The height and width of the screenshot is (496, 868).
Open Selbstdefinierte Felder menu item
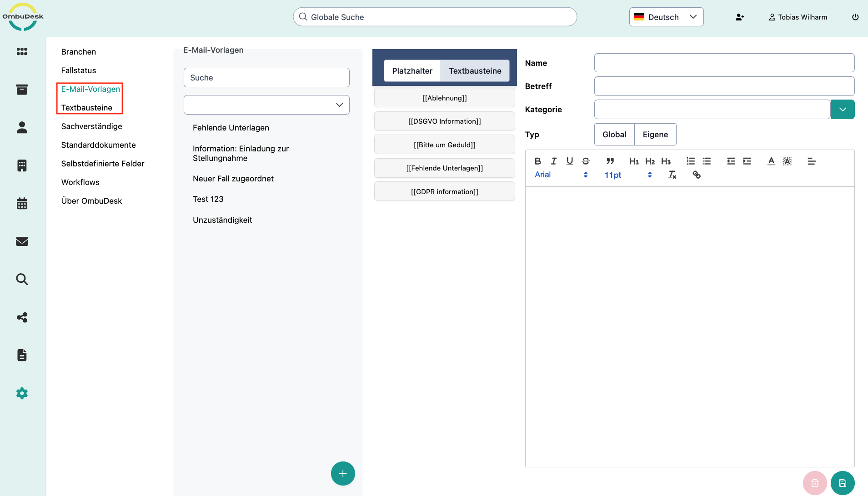pyautogui.click(x=102, y=163)
